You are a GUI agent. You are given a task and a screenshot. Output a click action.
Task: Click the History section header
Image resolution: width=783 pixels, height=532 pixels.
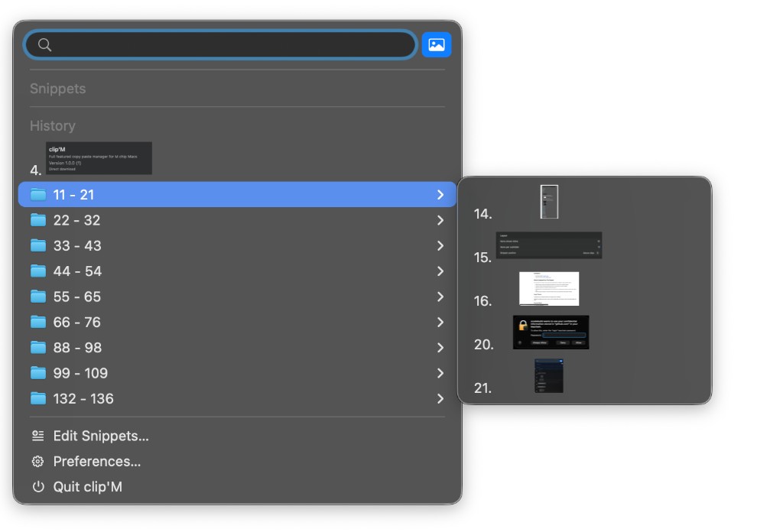tap(53, 126)
